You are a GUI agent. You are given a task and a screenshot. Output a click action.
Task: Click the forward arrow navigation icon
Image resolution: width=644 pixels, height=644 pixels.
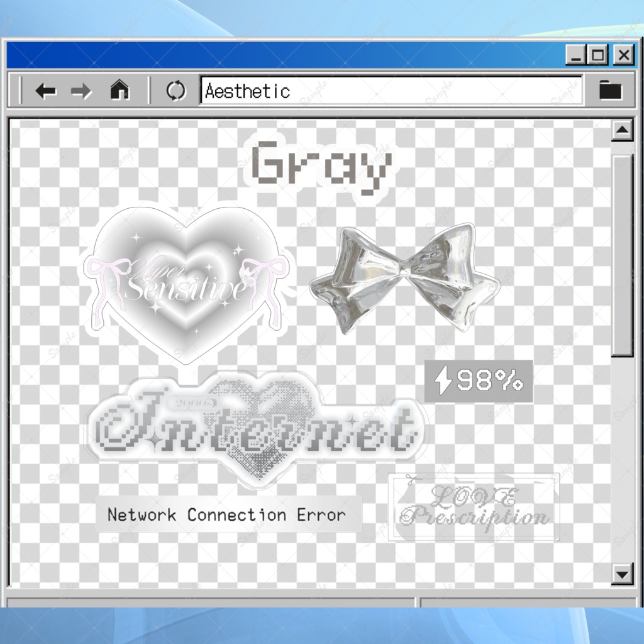(81, 91)
